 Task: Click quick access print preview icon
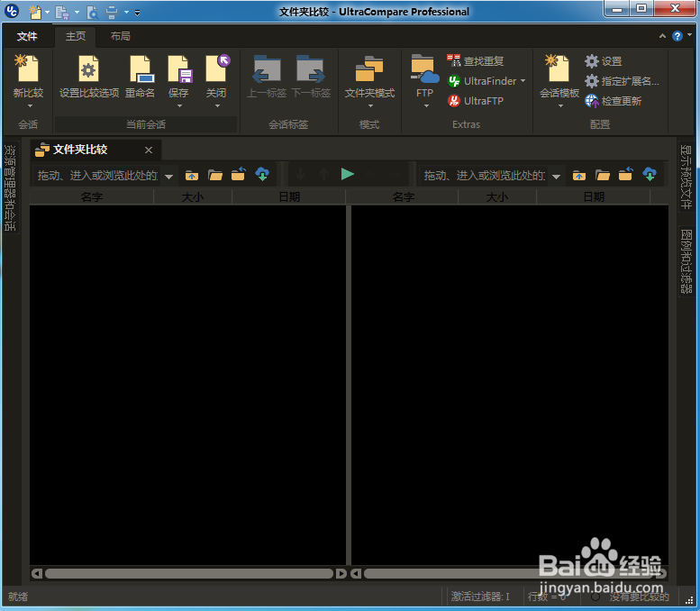click(x=93, y=12)
